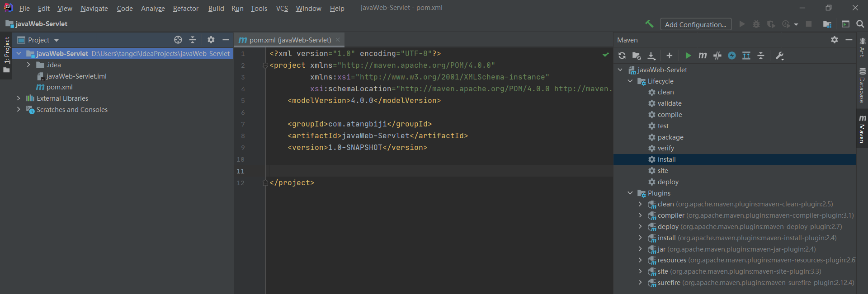The image size is (868, 294).
Task: Select the install lifecycle goal
Action: click(x=666, y=159)
